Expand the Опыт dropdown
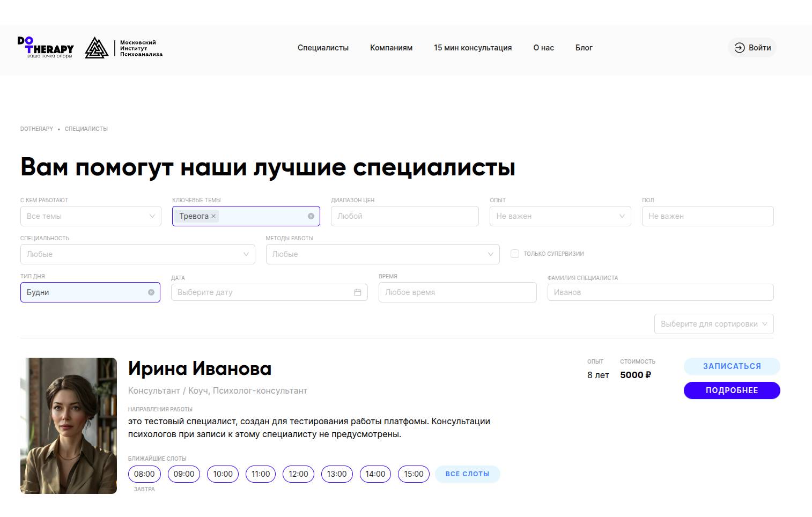812x517 pixels. [x=560, y=216]
